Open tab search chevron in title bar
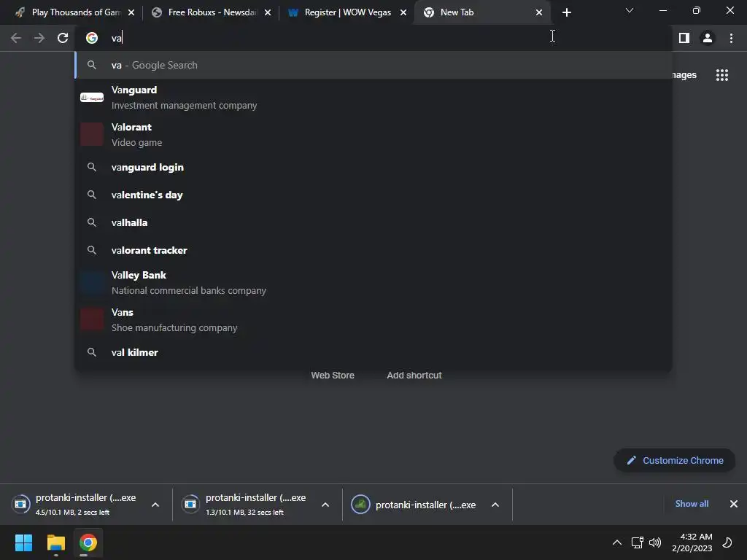This screenshot has height=560, width=747. click(x=630, y=10)
